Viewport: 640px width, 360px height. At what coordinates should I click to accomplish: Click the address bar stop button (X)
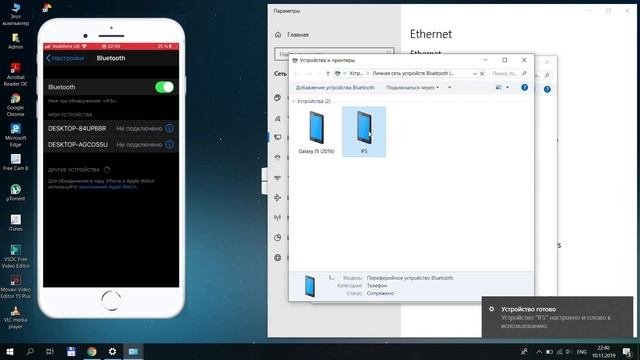[x=482, y=73]
